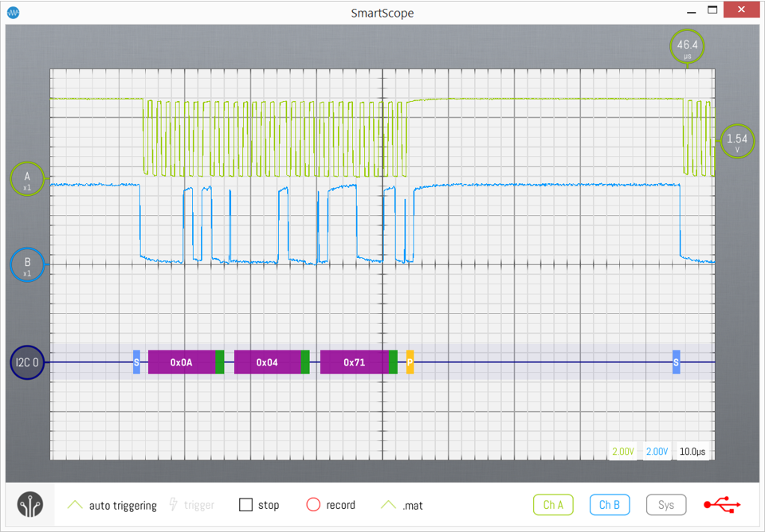Toggle the Sys button

[x=666, y=505]
